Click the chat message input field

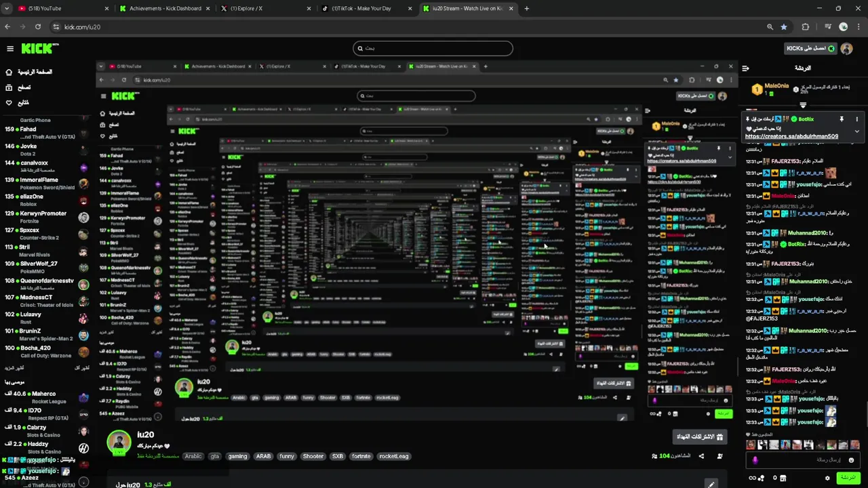(804, 460)
